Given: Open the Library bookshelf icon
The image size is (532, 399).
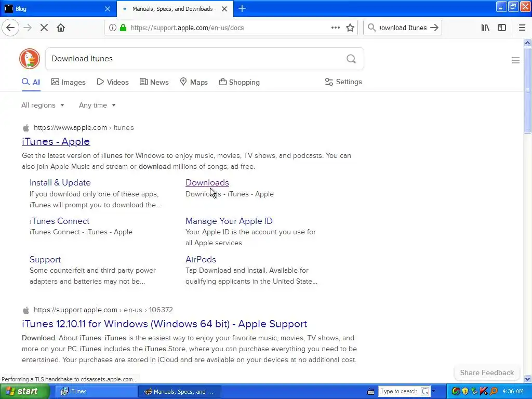Looking at the screenshot, I should click(486, 28).
